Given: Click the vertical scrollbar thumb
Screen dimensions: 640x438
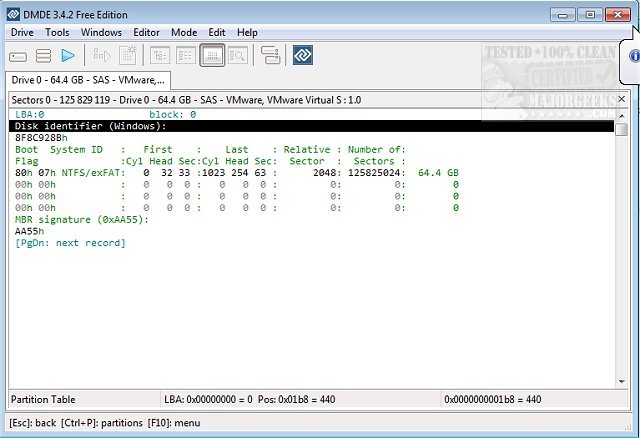Looking at the screenshot, I should click(x=622, y=130).
